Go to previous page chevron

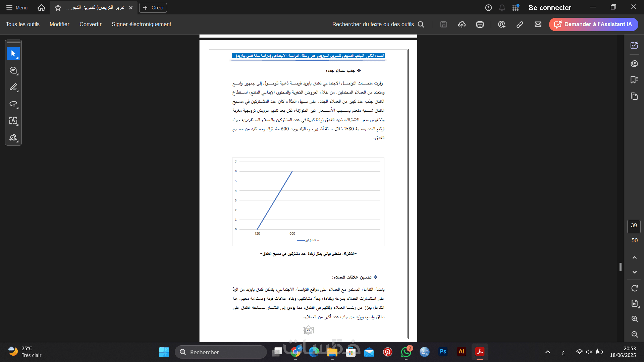(x=634, y=257)
